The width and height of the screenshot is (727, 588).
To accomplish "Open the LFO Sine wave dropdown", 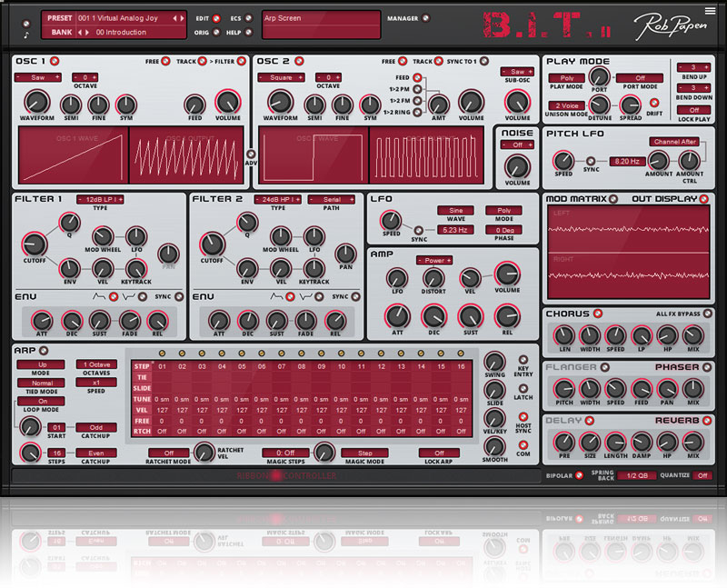I will (x=456, y=210).
